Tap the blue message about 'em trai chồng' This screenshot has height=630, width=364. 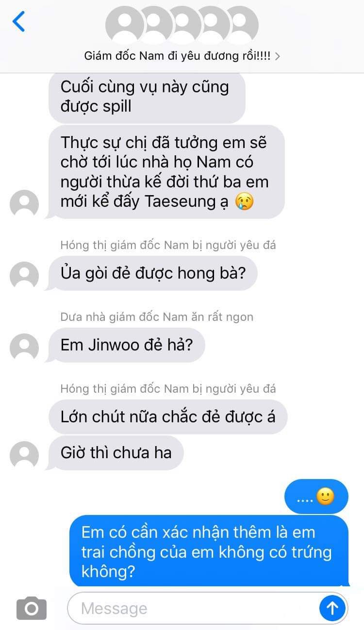click(x=209, y=551)
